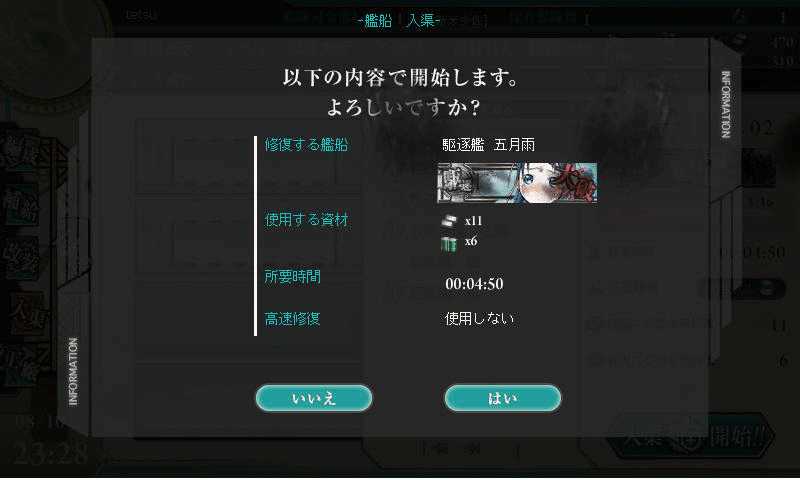
Task: Click the green fuel drum icon beside x6
Action: pyautogui.click(x=448, y=243)
